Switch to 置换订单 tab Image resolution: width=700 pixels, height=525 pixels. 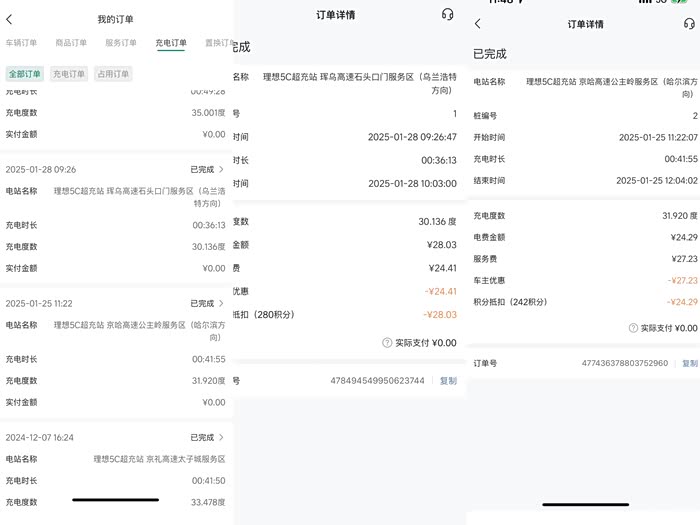219,43
